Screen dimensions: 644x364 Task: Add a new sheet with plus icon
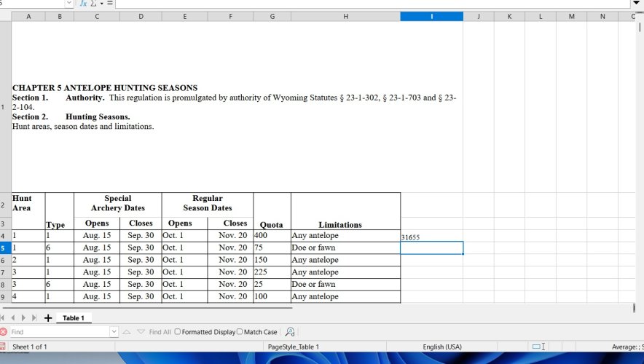click(48, 318)
